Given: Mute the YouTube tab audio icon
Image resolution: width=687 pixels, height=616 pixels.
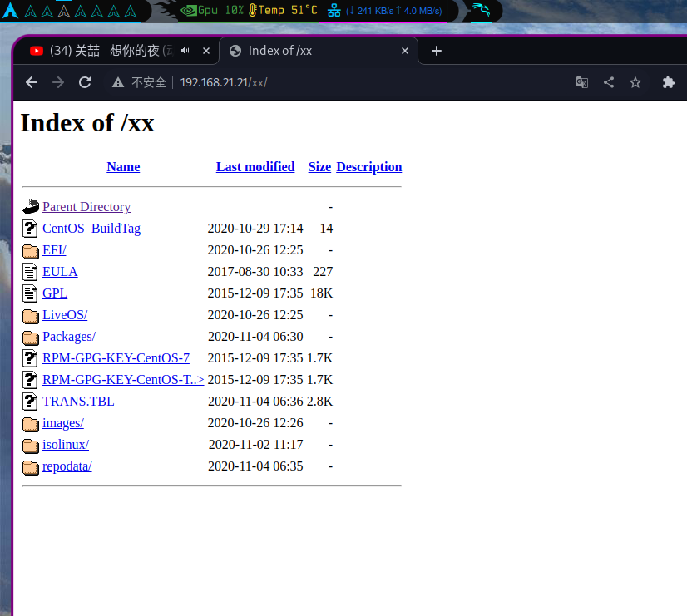Looking at the screenshot, I should click(185, 51).
